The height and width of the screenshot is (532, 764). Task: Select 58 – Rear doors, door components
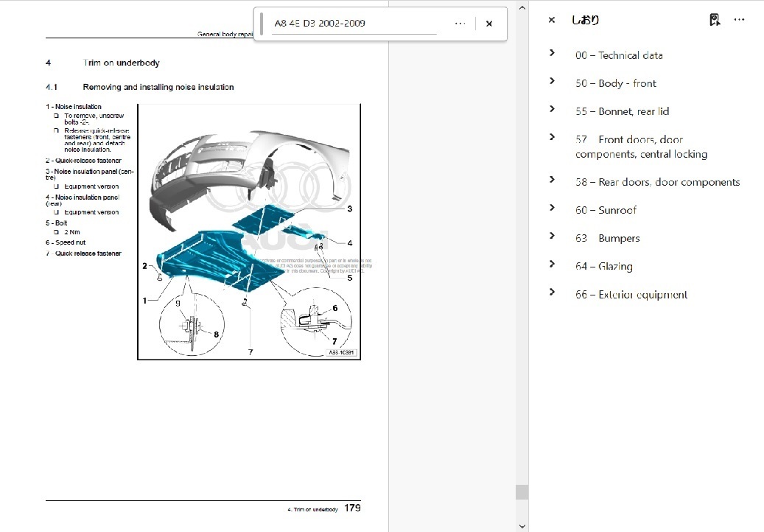pyautogui.click(x=657, y=182)
